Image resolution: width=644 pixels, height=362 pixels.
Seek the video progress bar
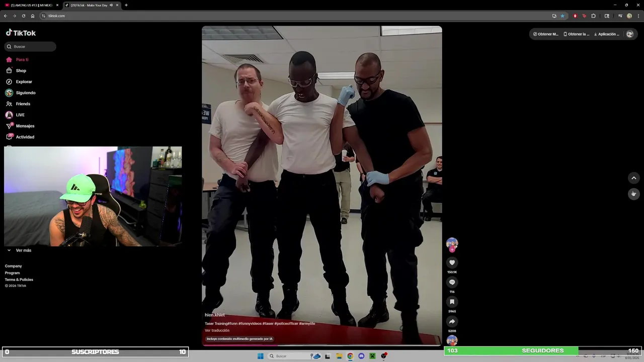322,345
